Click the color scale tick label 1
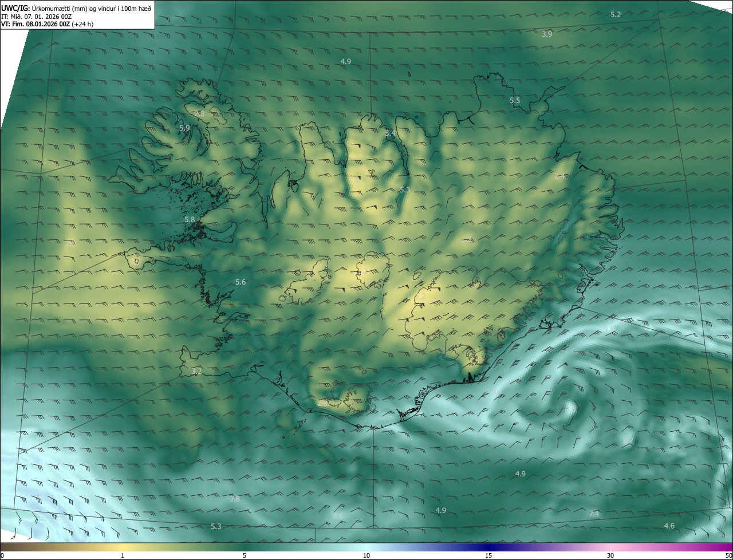The height and width of the screenshot is (560, 733). [123, 556]
